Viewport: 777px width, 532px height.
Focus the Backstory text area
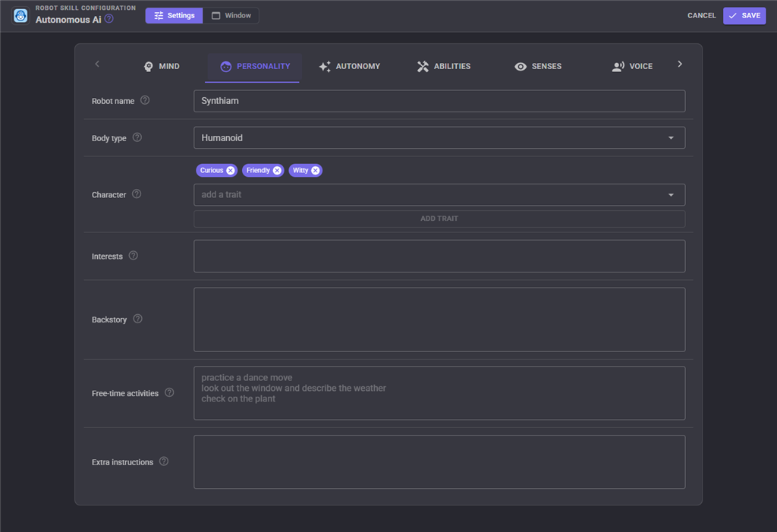(x=439, y=320)
